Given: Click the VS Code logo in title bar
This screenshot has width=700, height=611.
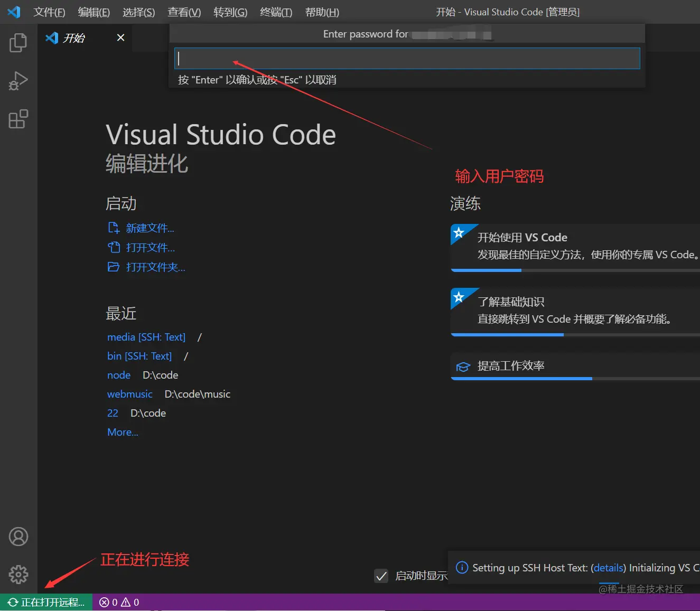Looking at the screenshot, I should click(x=14, y=12).
